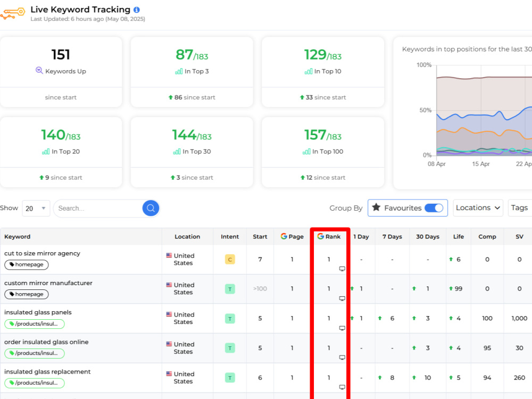532x399 pixels.
Task: Click the bar chart icon for In Top 10
Action: pyautogui.click(x=309, y=71)
